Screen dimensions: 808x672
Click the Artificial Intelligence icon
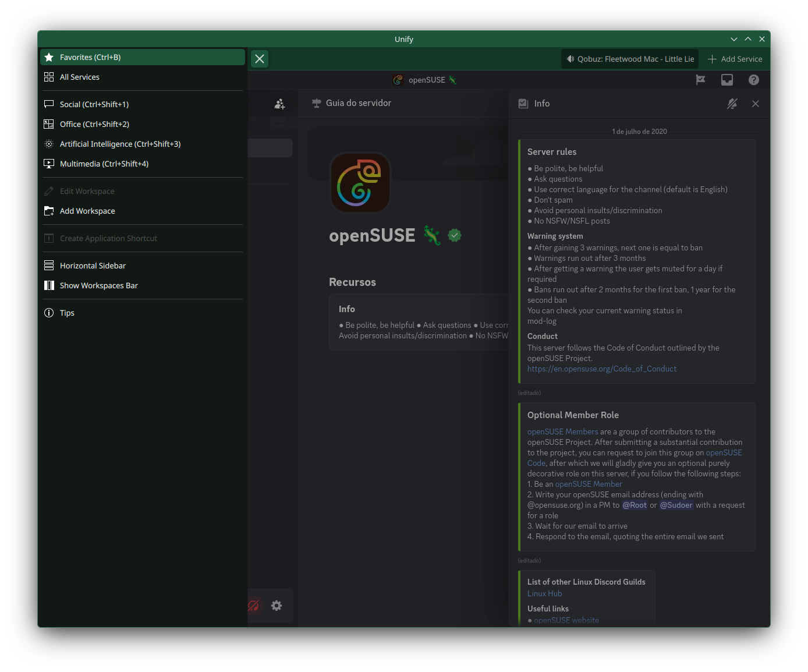pyautogui.click(x=49, y=144)
